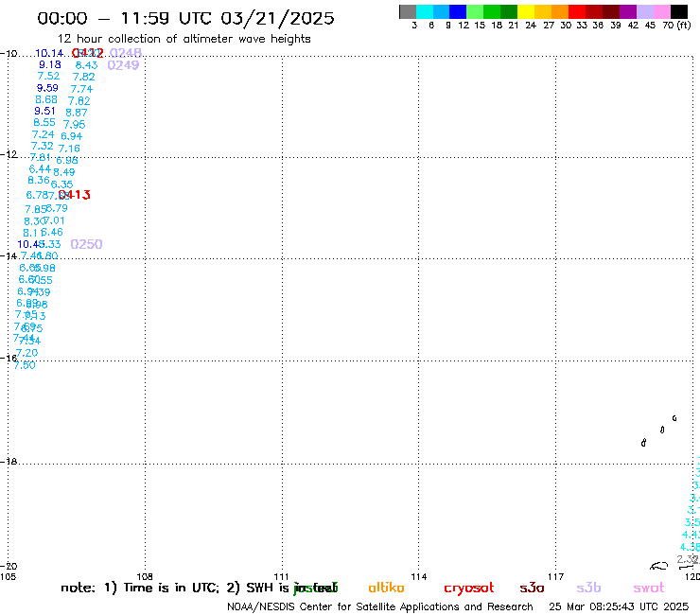Click the orange swatch in the scale
The height and width of the screenshot is (615, 700).
560,11
